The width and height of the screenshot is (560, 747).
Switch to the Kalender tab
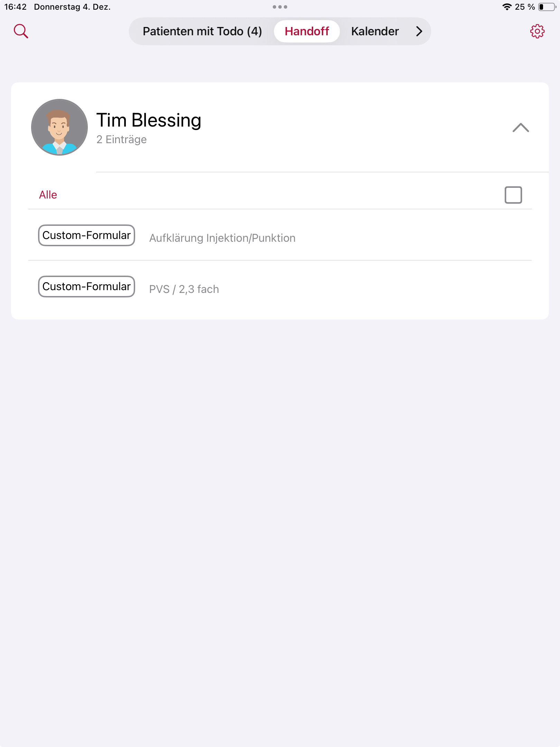tap(375, 31)
